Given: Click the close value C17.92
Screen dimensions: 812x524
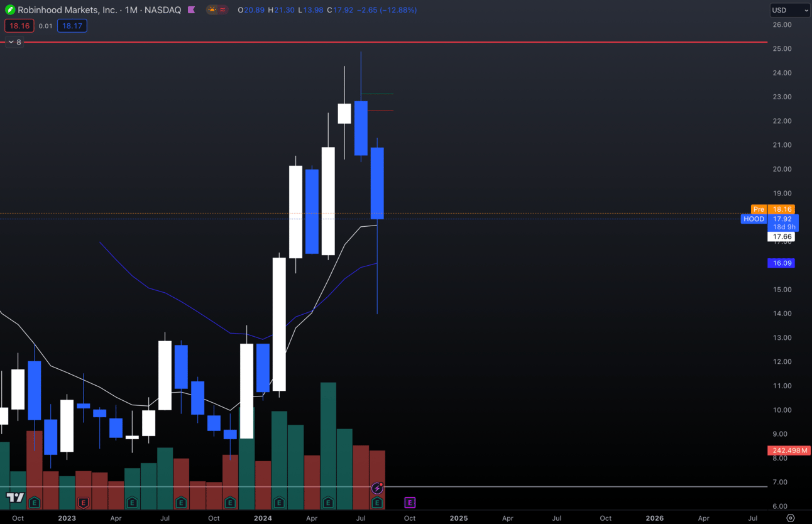Looking at the screenshot, I should (x=341, y=10).
